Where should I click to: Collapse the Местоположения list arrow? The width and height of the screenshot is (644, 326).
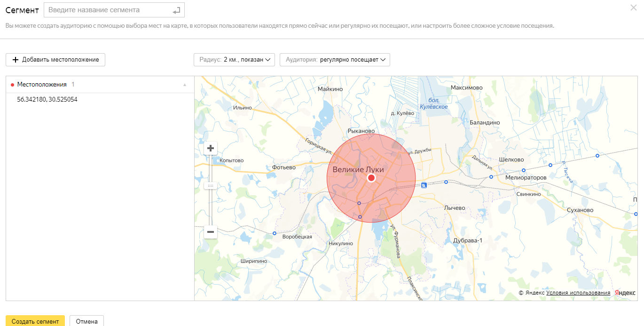tap(185, 85)
